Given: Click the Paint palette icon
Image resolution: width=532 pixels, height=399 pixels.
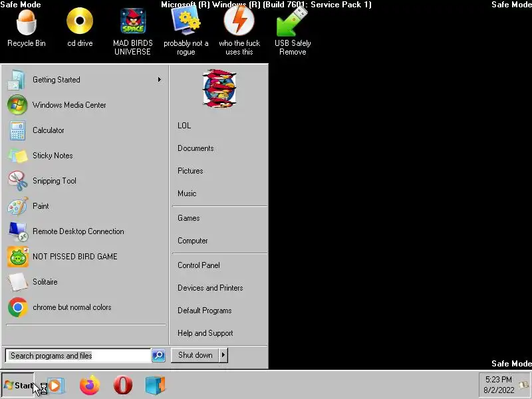Looking at the screenshot, I should [x=18, y=206].
